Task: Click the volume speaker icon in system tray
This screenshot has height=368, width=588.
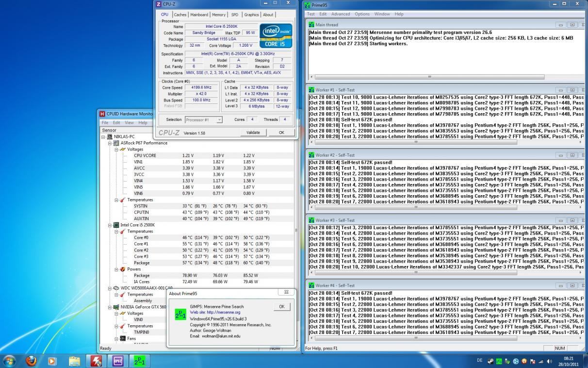Action: point(550,361)
